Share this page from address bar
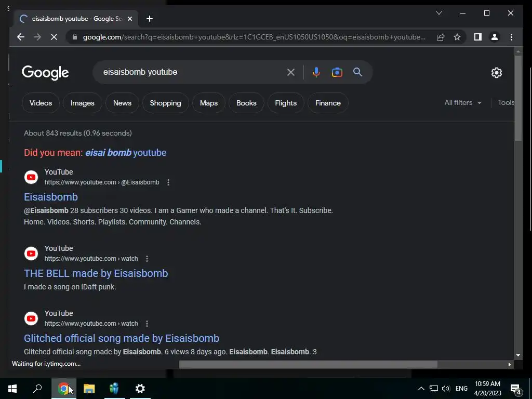 coord(441,37)
